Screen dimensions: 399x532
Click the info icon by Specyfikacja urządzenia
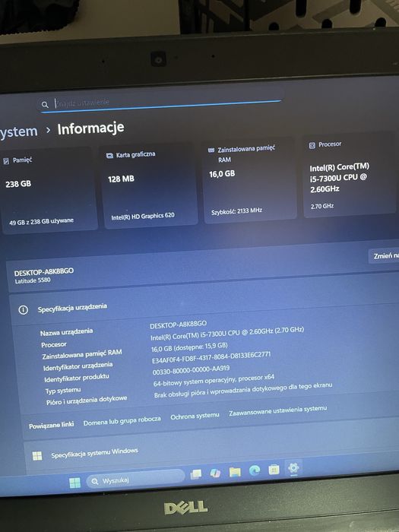[23, 310]
